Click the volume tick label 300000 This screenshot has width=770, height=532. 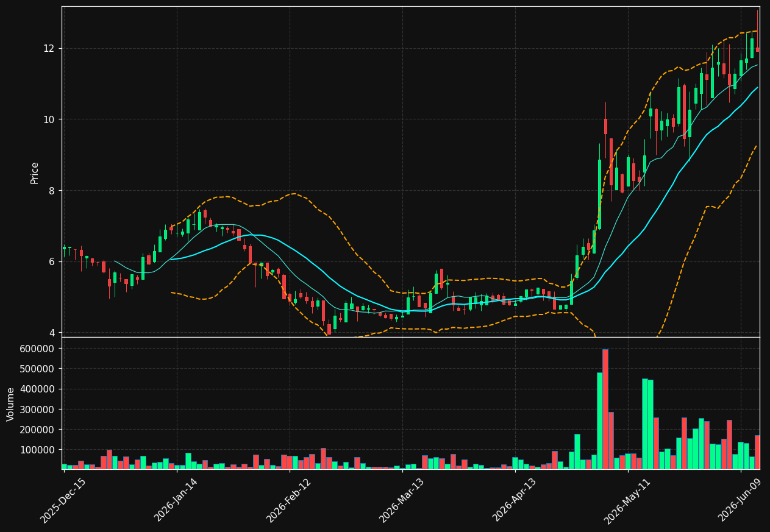(38, 410)
